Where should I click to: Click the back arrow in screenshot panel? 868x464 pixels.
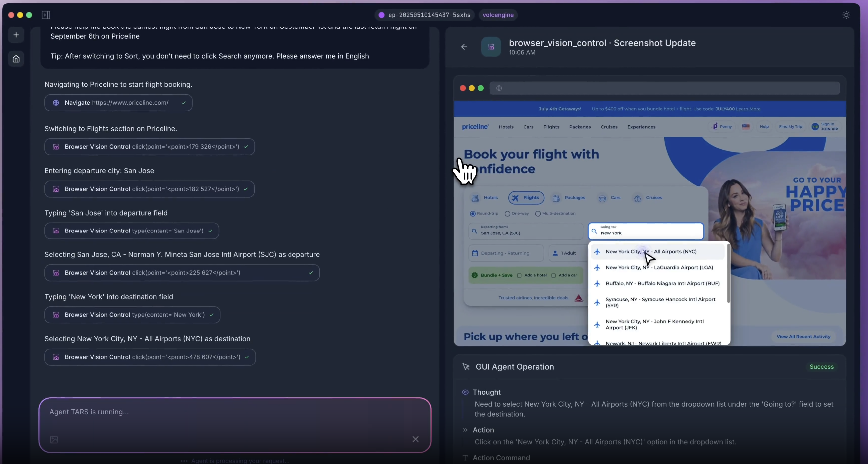[x=464, y=47]
